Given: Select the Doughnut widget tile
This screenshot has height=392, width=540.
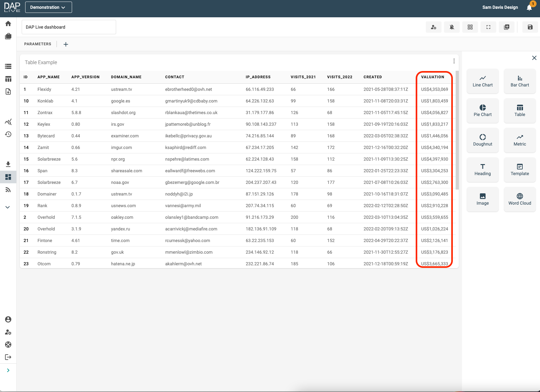Looking at the screenshot, I should pyautogui.click(x=482, y=140).
